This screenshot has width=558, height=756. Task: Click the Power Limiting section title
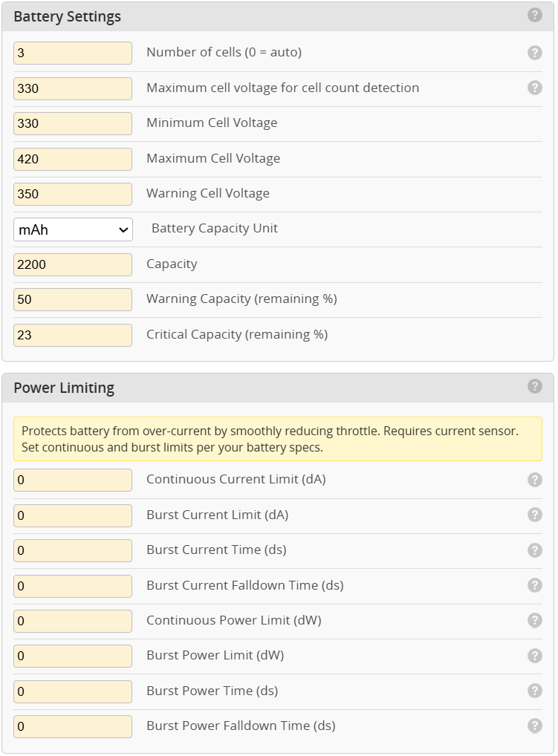(64, 388)
